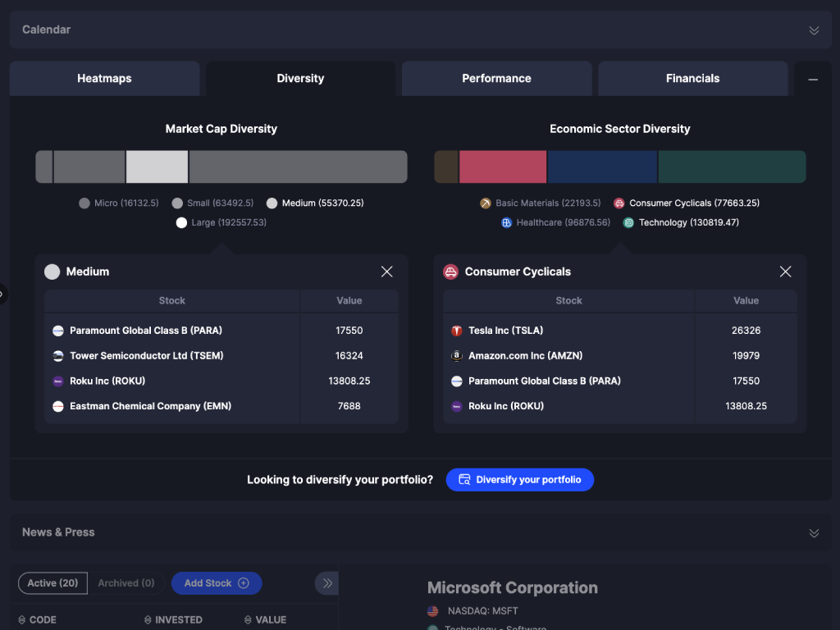This screenshot has width=840, height=630.
Task: Click the Consumer Cyclicals sector bar segment
Action: pos(503,167)
